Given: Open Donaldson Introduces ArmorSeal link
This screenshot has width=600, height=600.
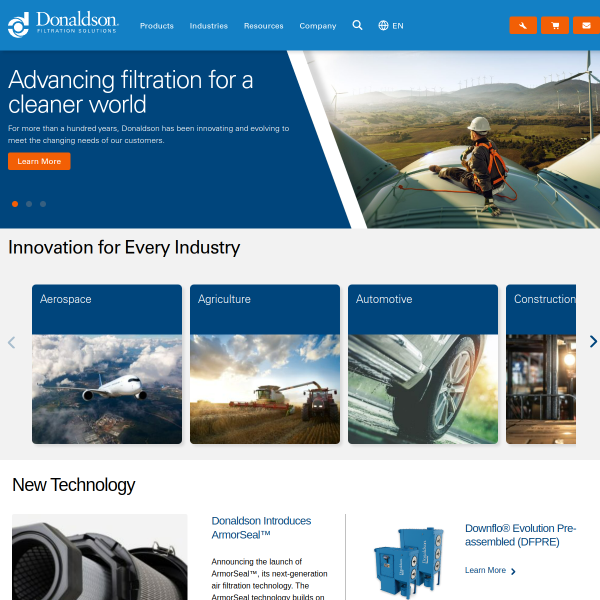Looking at the screenshot, I should pyautogui.click(x=261, y=528).
